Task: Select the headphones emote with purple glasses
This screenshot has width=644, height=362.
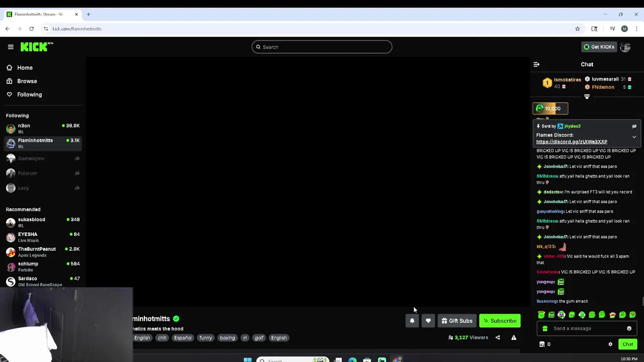Action: pyautogui.click(x=561, y=315)
